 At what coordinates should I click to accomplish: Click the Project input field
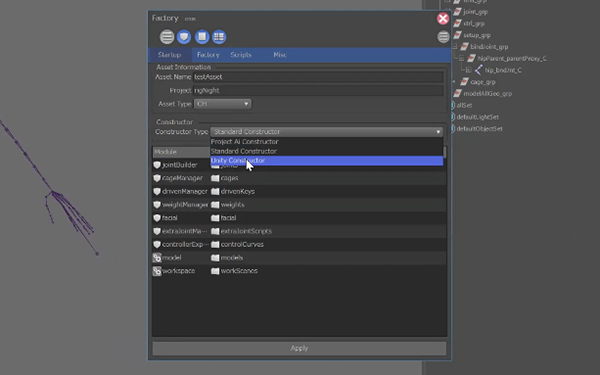318,90
